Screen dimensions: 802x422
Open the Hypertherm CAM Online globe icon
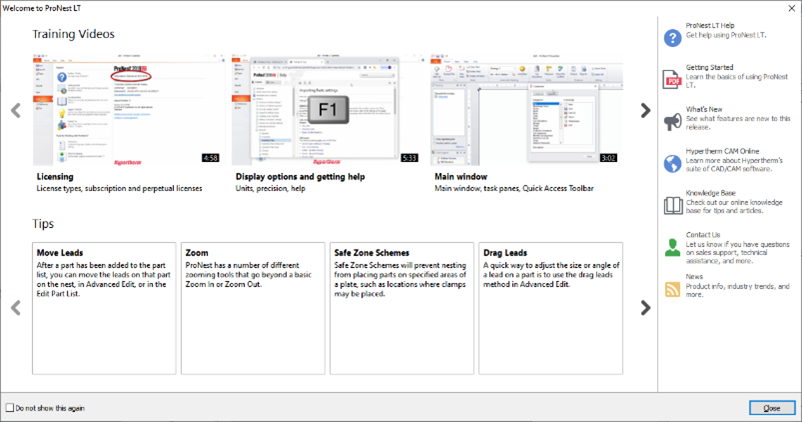pos(673,164)
